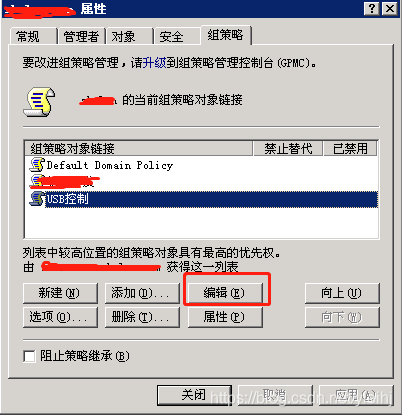Click the 删除(T)... button
402x417 pixels.
(142, 317)
